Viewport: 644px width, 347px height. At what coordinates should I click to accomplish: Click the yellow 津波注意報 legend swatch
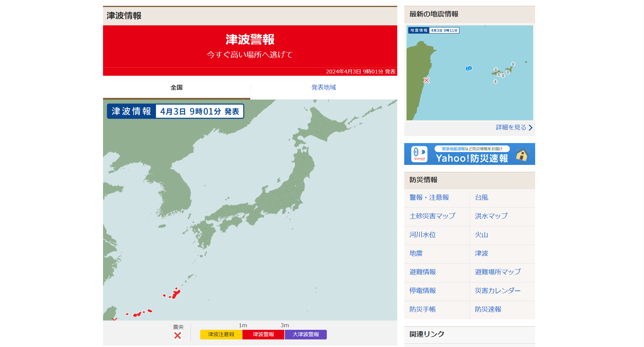(221, 334)
